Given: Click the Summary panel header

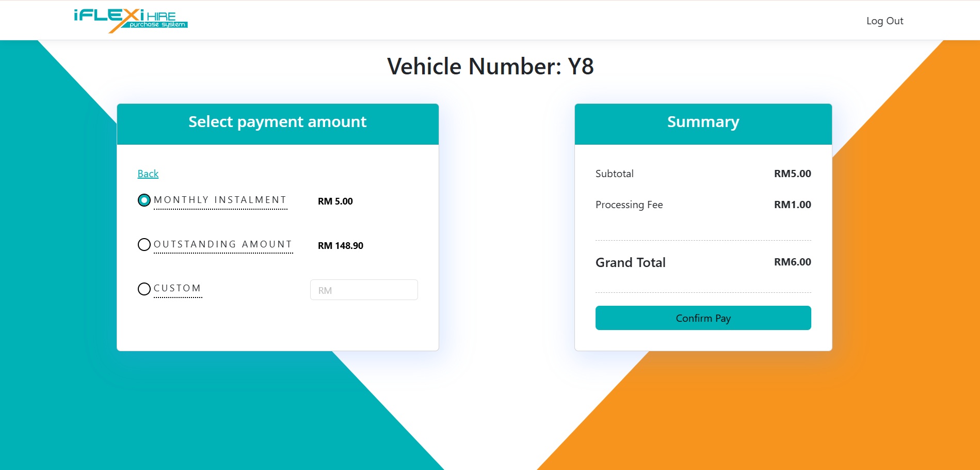Looking at the screenshot, I should click(703, 122).
